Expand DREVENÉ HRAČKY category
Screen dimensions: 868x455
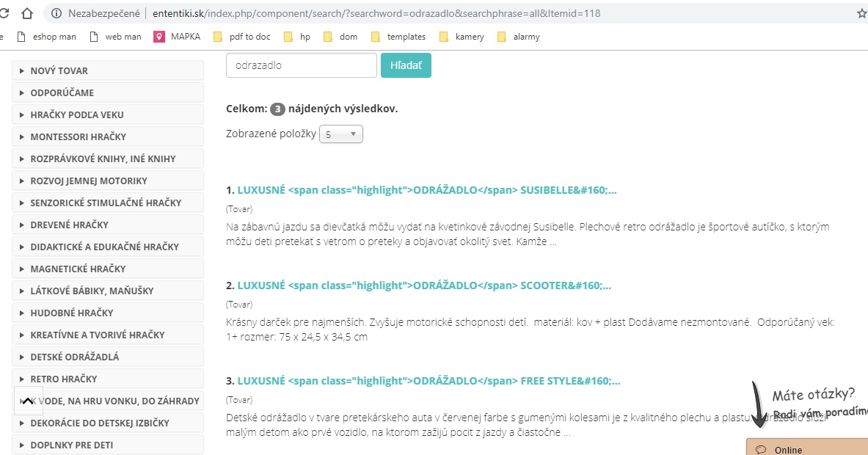108,225
